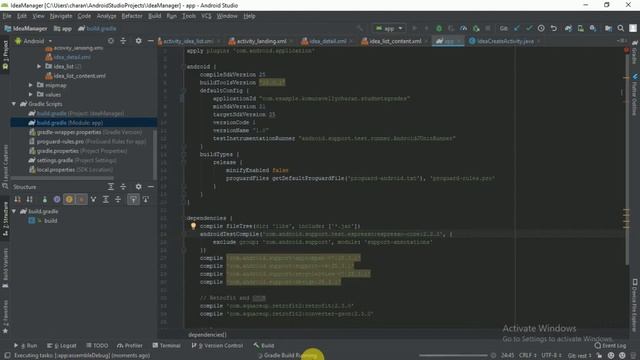This screenshot has width=640, height=360.
Task: Open the AVD Manager device icon
Action: 580,28
